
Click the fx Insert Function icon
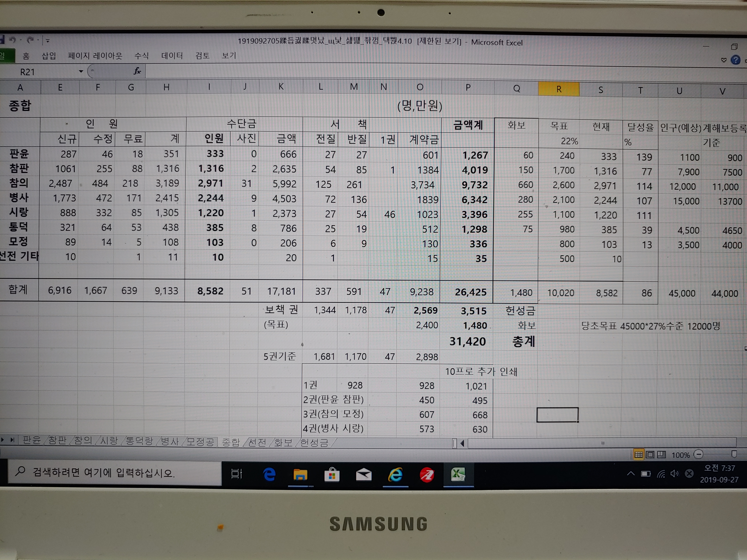(x=137, y=71)
